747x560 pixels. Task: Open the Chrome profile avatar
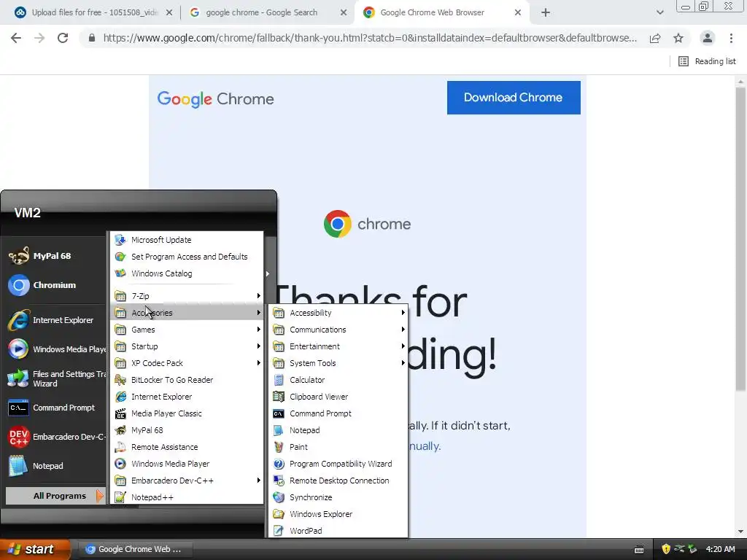point(708,38)
